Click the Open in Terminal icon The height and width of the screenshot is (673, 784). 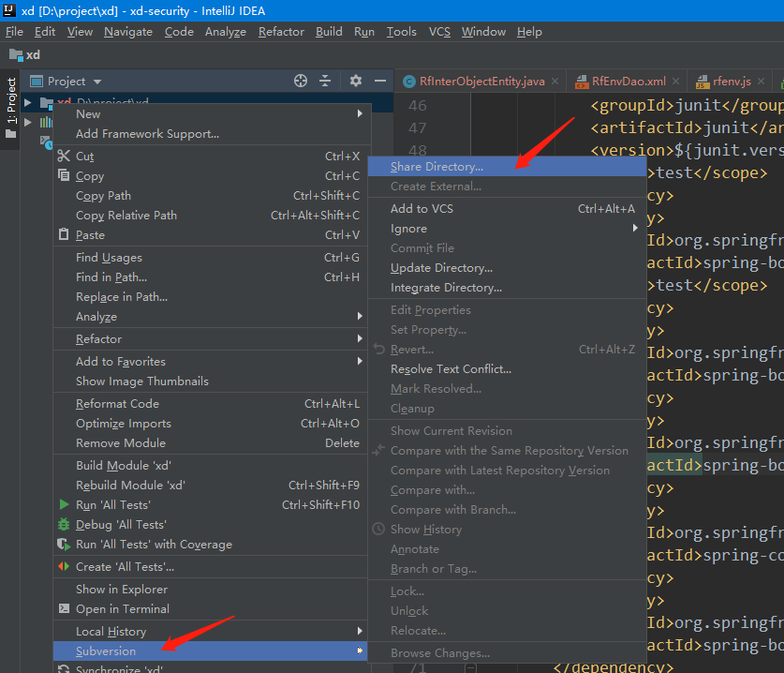[64, 608]
